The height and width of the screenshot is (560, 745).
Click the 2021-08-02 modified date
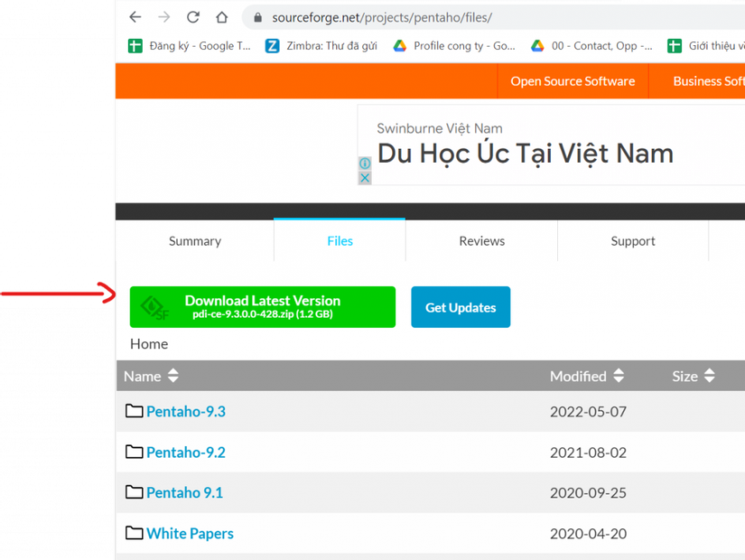(x=588, y=453)
